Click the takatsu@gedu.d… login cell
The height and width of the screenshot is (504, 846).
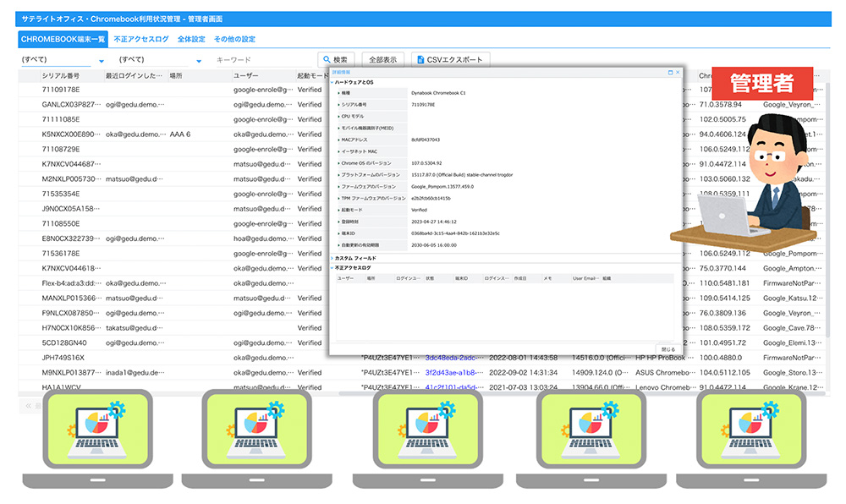click(135, 328)
